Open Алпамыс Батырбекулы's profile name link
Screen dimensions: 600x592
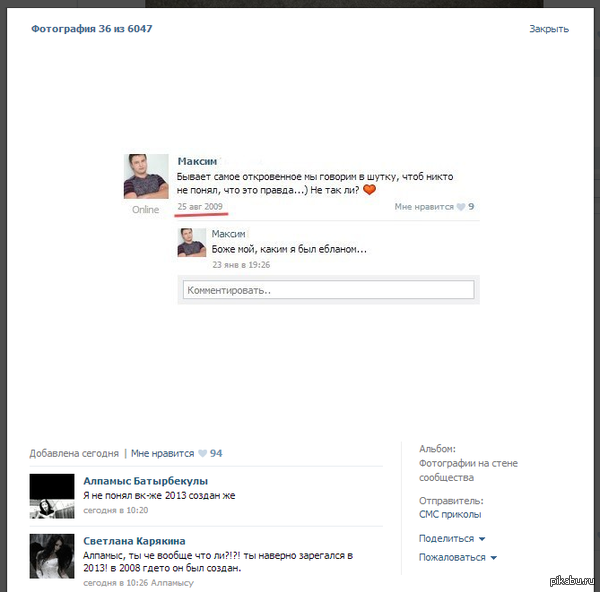coord(145,481)
